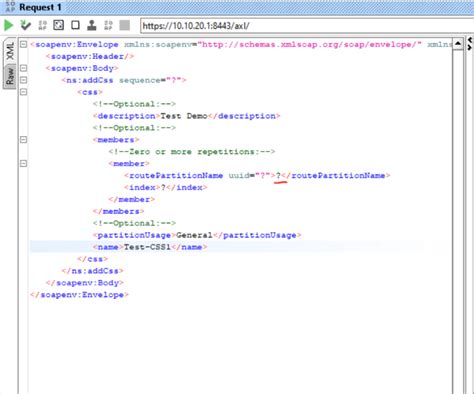
Task: Switch to the Raw side tab
Action: [x=10, y=76]
